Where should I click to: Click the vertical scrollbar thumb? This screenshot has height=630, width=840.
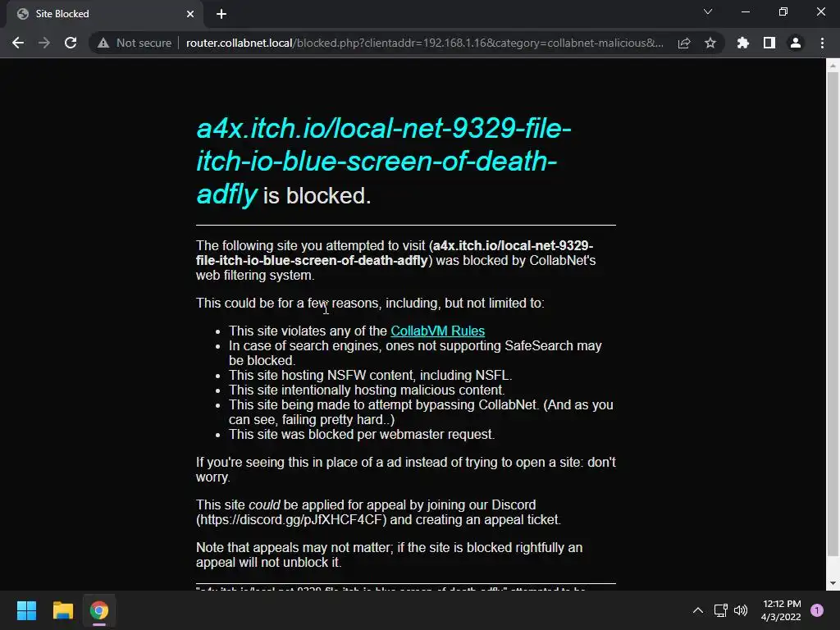[x=833, y=313]
